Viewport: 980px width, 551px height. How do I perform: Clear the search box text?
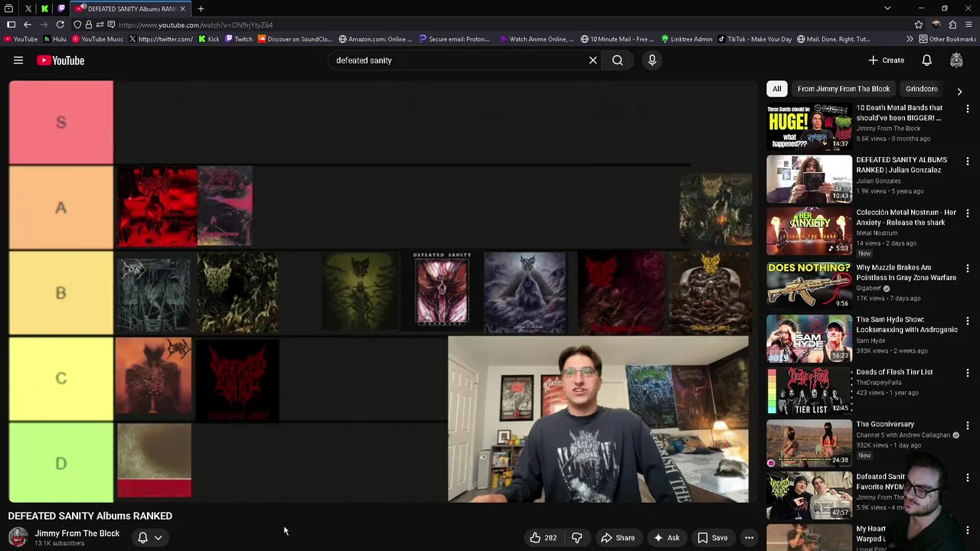click(x=593, y=60)
